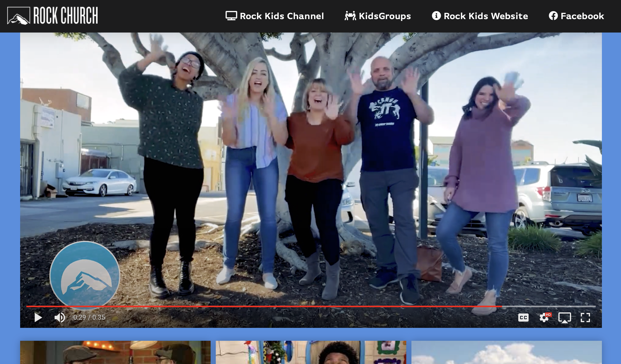
Task: Open the thumbnail with men in caps
Action: (115, 352)
